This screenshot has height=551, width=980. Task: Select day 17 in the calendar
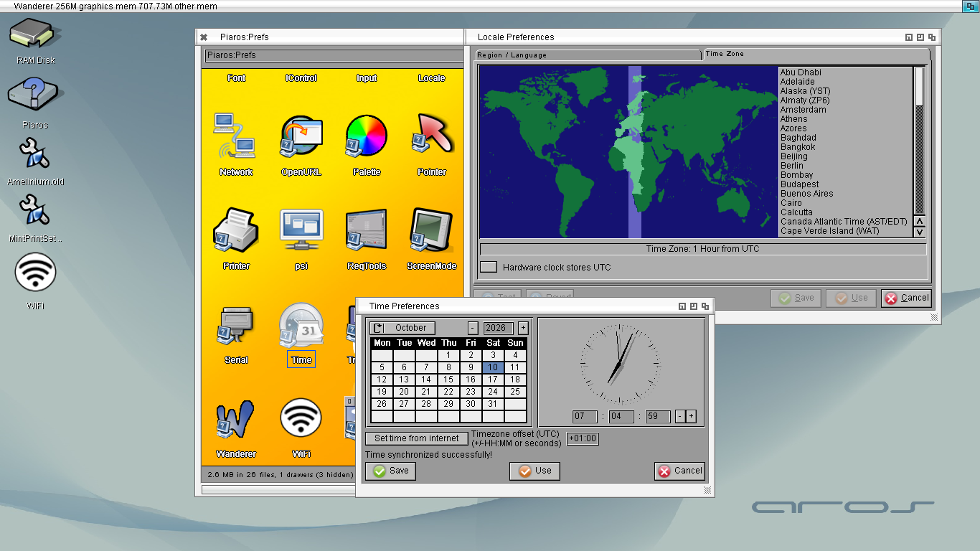(493, 380)
